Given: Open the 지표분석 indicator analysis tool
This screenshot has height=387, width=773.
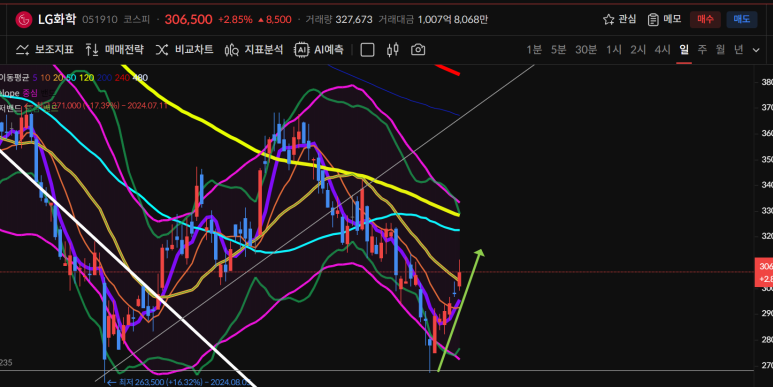Looking at the screenshot, I should tap(254, 50).
